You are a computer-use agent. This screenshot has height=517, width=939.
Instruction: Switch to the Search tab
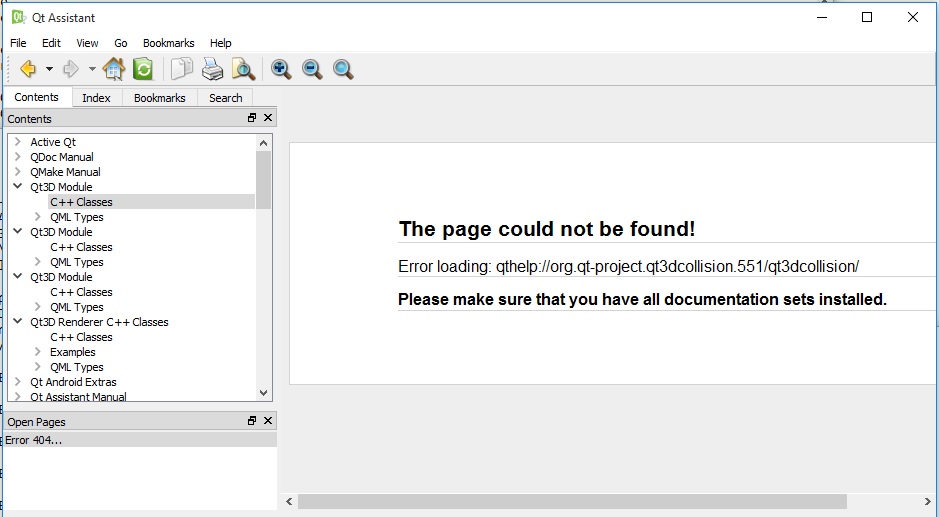[225, 98]
